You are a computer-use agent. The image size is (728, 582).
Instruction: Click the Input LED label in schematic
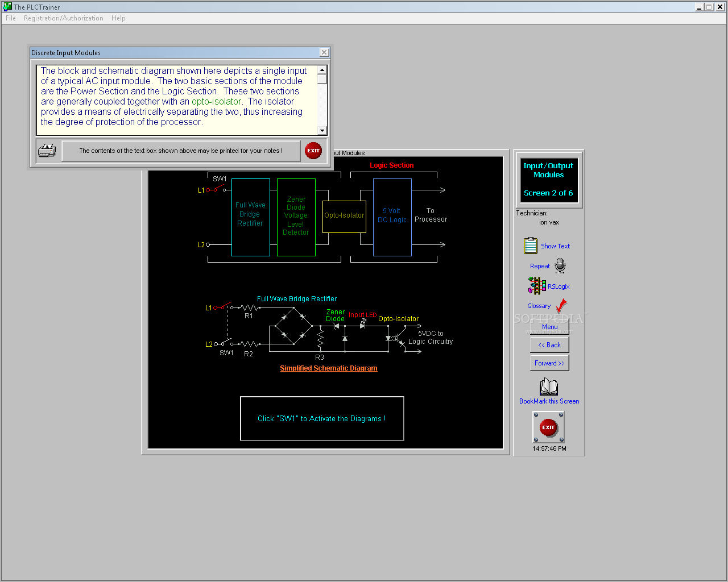(x=362, y=315)
